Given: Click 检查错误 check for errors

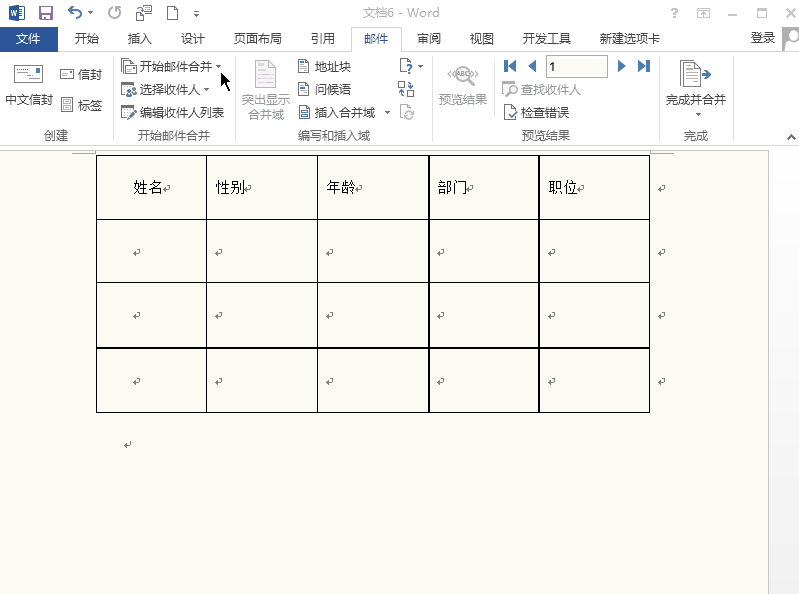Looking at the screenshot, I should pyautogui.click(x=536, y=113).
